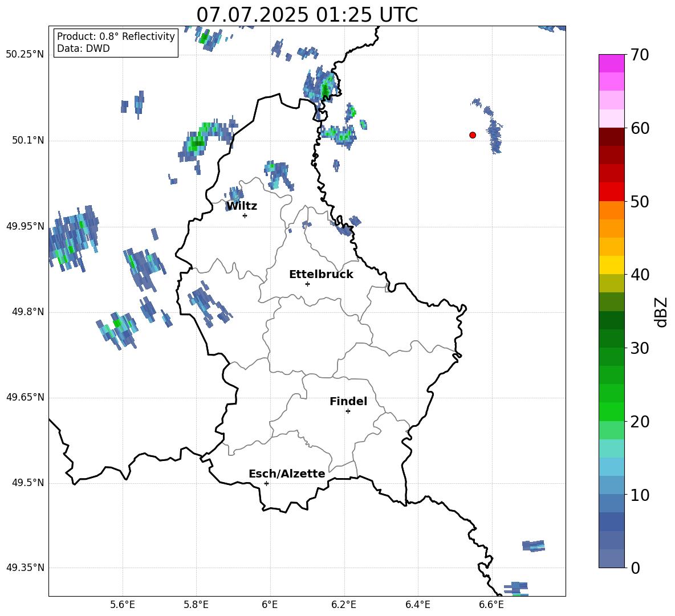Pick the dark maroon swatch below 60

612,137
